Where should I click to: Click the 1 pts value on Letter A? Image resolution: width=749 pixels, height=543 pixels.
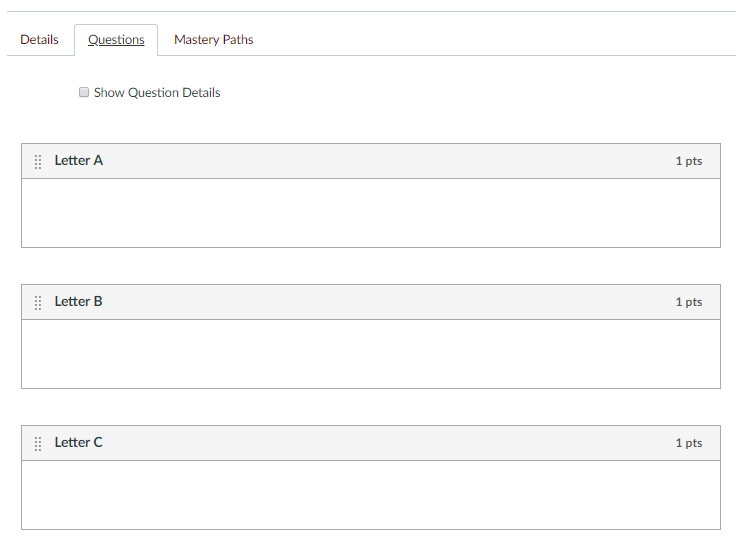(x=688, y=161)
